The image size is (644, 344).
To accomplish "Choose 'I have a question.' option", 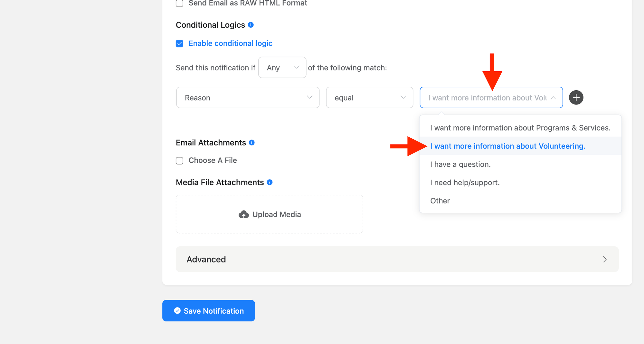I will pyautogui.click(x=460, y=164).
